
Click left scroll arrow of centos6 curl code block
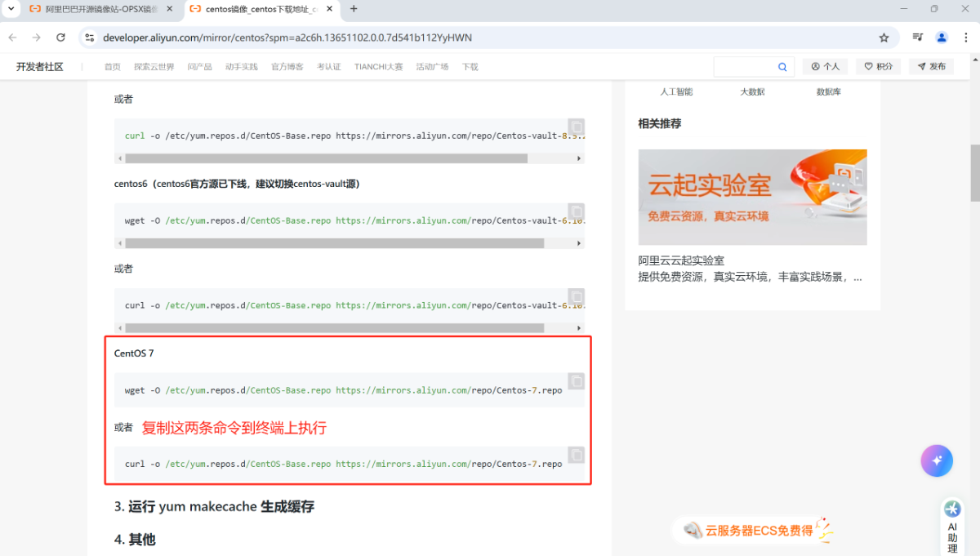click(x=119, y=328)
